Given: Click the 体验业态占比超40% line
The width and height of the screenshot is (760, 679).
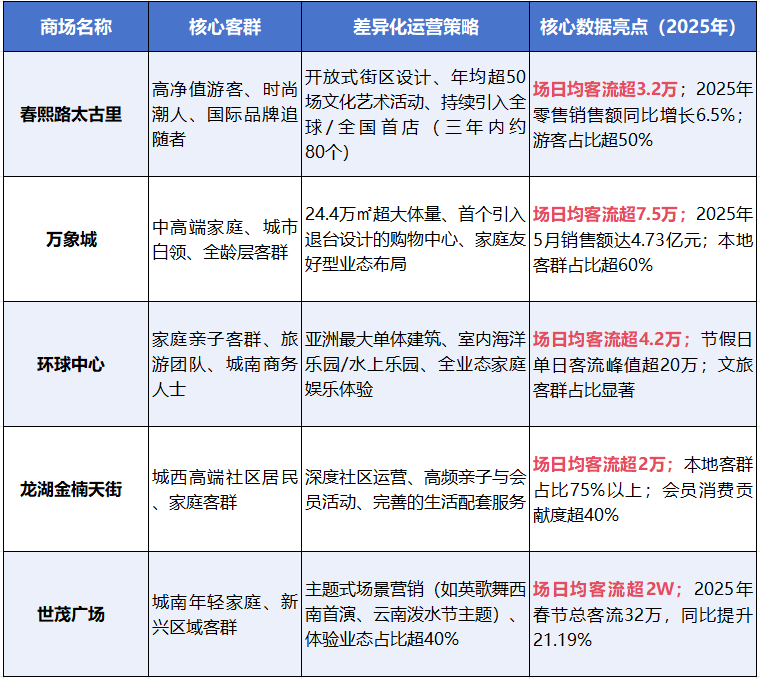Looking at the screenshot, I should (382, 639).
